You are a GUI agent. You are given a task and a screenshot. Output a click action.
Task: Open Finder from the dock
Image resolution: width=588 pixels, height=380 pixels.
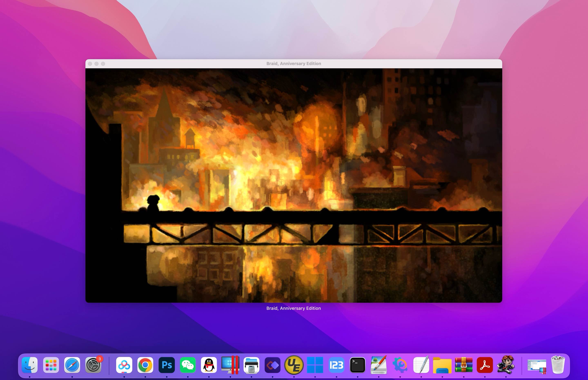point(30,365)
